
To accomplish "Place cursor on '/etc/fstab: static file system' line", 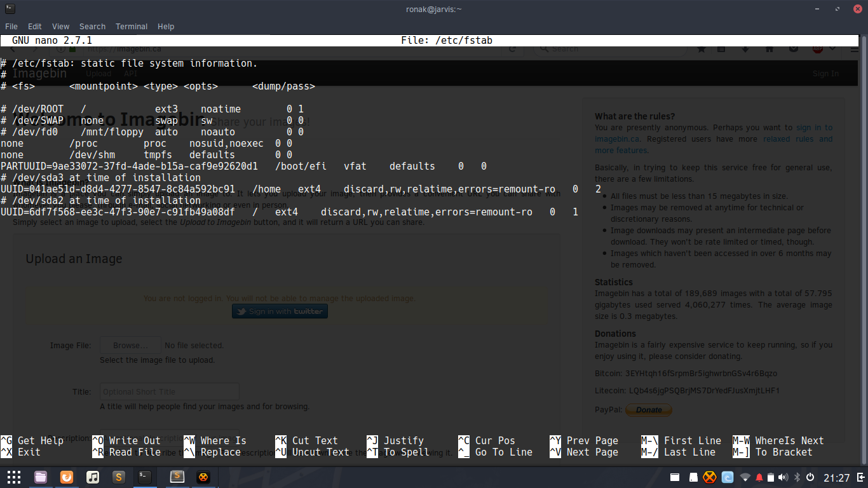I will [x=129, y=64].
